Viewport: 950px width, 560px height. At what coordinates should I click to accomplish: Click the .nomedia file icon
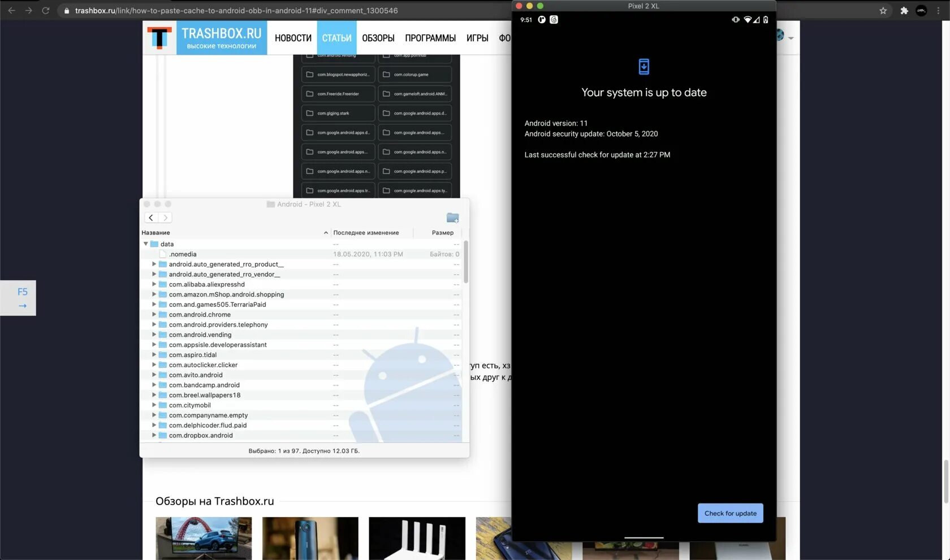click(x=163, y=254)
